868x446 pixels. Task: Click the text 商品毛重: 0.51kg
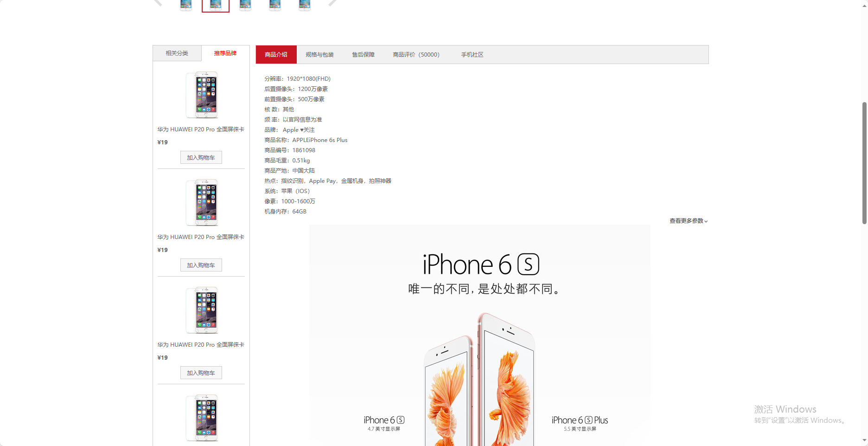(x=287, y=161)
